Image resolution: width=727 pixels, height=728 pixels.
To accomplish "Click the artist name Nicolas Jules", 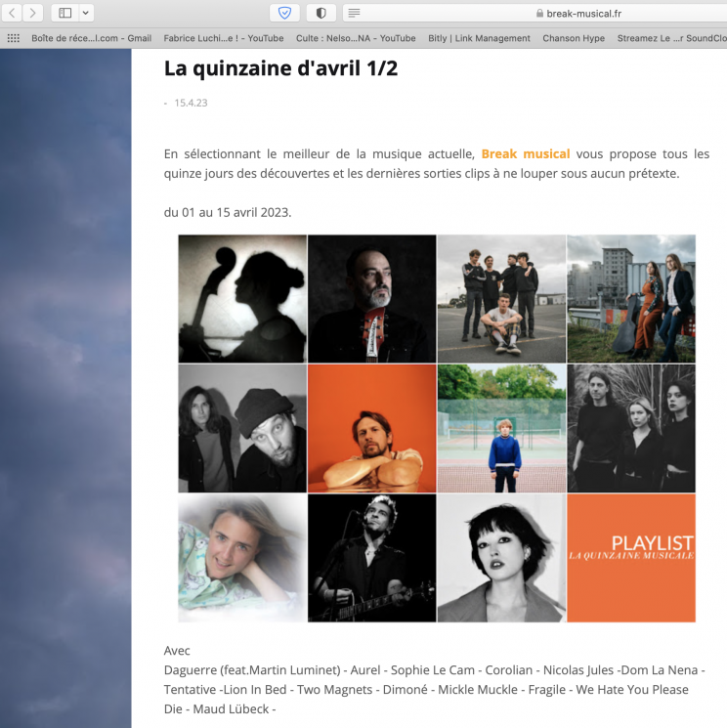I will (x=578, y=670).
